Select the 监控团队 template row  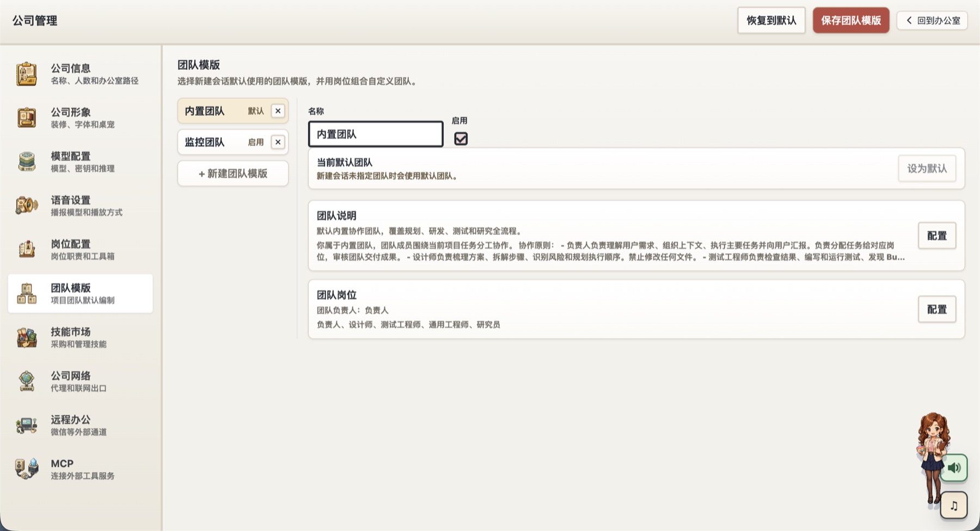coord(233,142)
